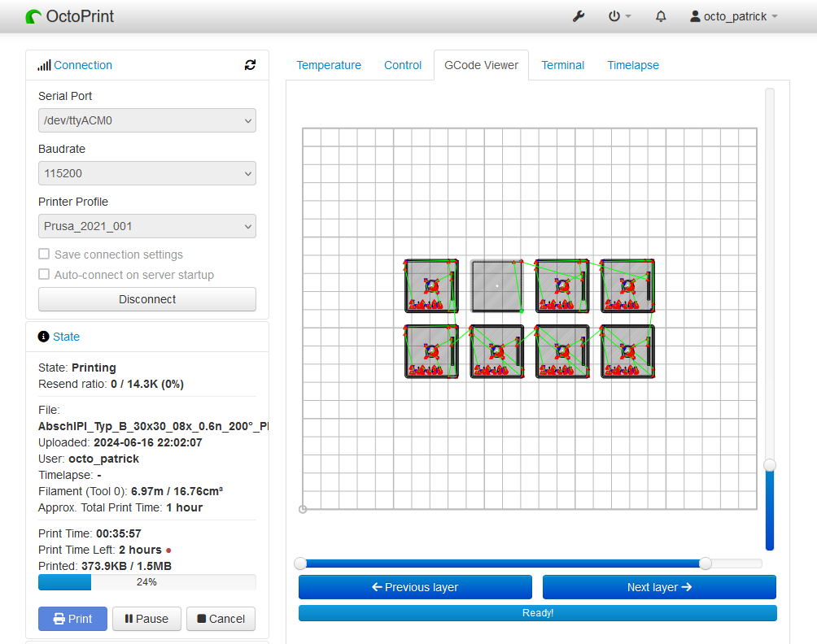Expand the Baudrate 115200 dropdown
The image size is (817, 644).
click(x=147, y=173)
